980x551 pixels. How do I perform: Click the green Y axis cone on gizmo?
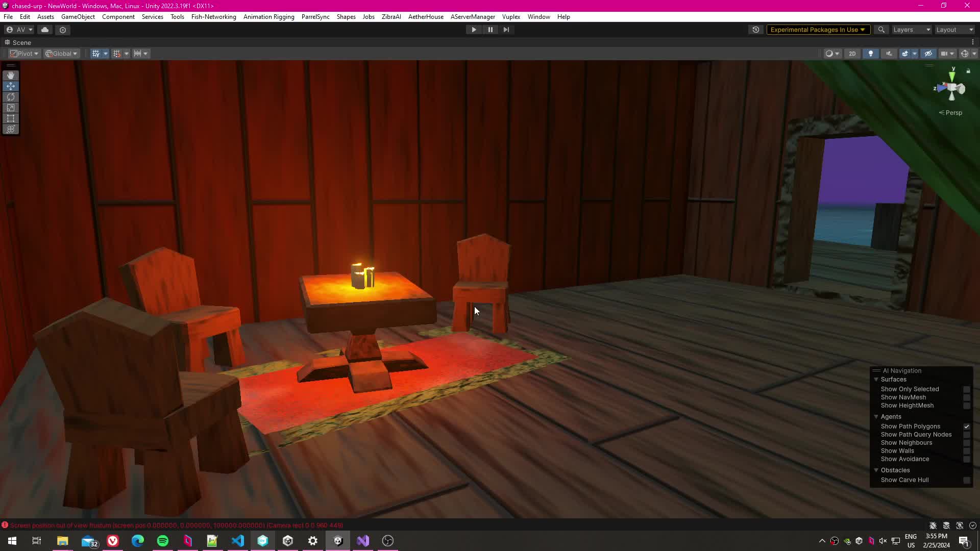[x=952, y=76]
